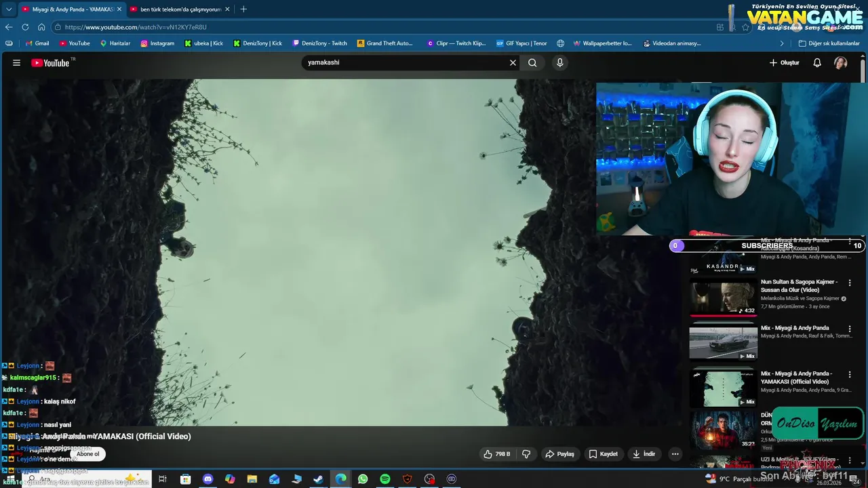The width and height of the screenshot is (868, 488).
Task: Download video with İndir button
Action: pyautogui.click(x=644, y=454)
